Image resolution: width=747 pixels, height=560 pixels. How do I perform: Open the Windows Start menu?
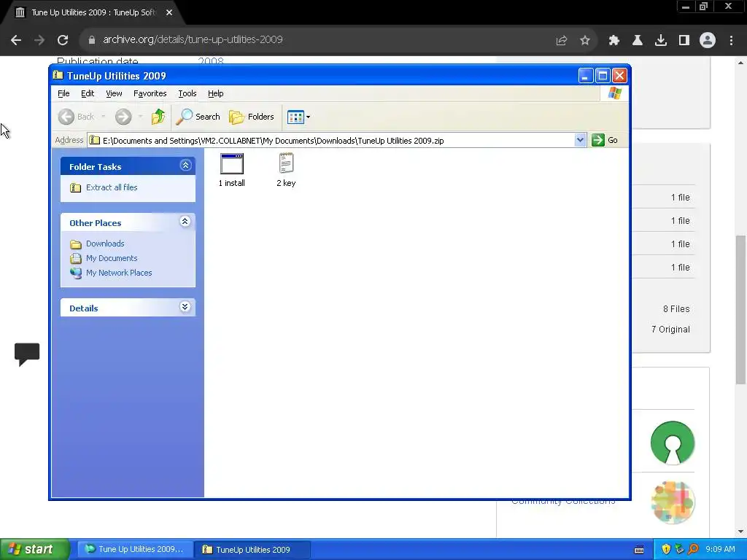click(x=34, y=549)
